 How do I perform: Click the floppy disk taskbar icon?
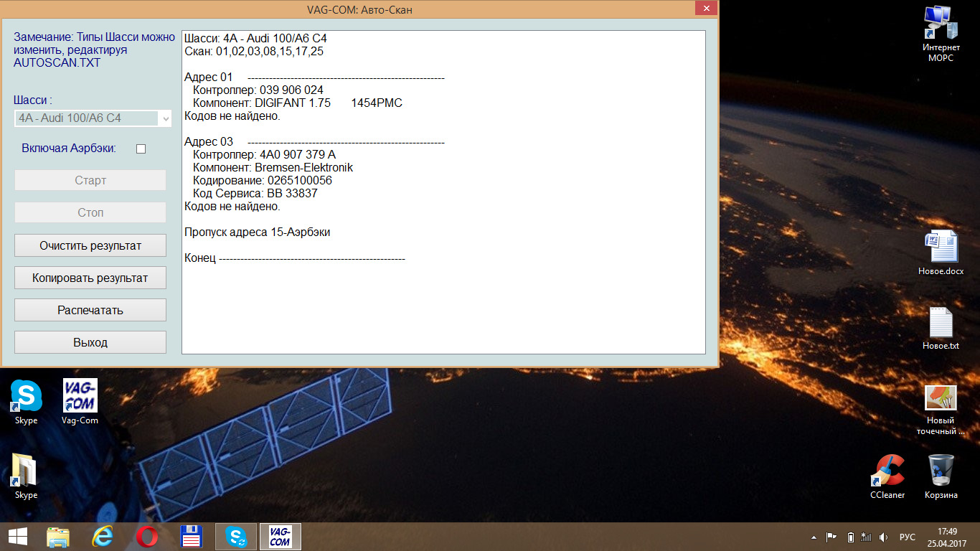coord(192,537)
